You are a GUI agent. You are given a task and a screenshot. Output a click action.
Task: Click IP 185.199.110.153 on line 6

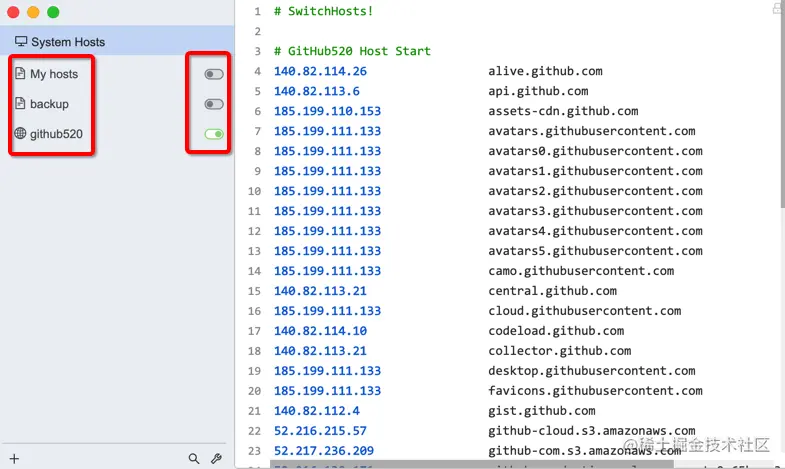pyautogui.click(x=327, y=111)
